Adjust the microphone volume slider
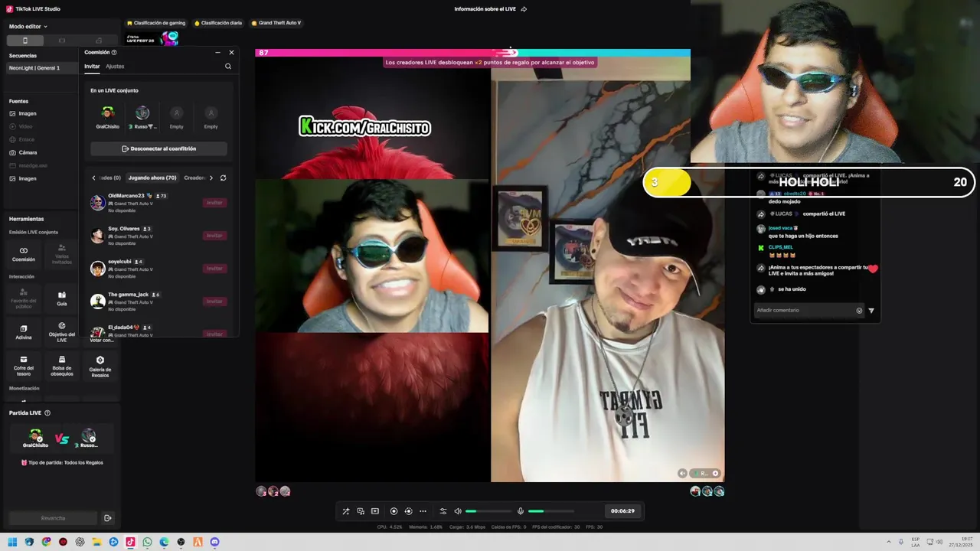The width and height of the screenshot is (980, 551). (551, 511)
